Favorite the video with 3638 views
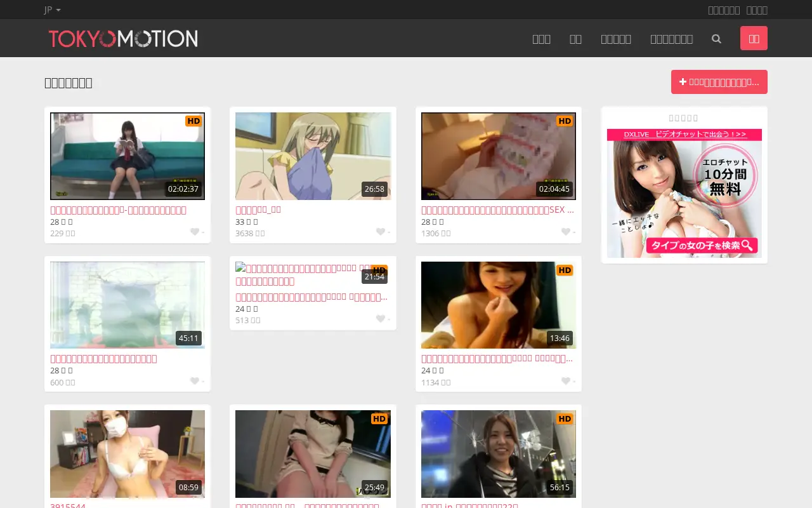The image size is (812, 508). pyautogui.click(x=381, y=232)
